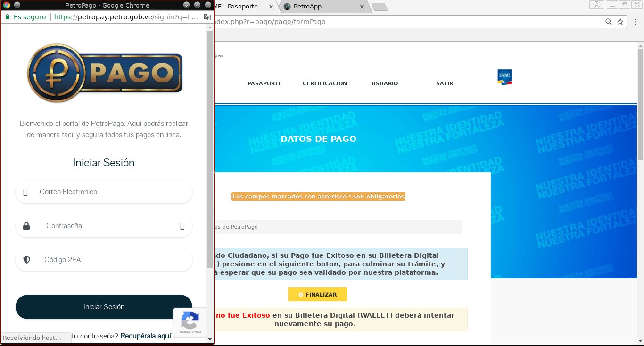Click the lock icon in Contraseña field
Viewport: 644px width, 346px height.
pos(26,226)
